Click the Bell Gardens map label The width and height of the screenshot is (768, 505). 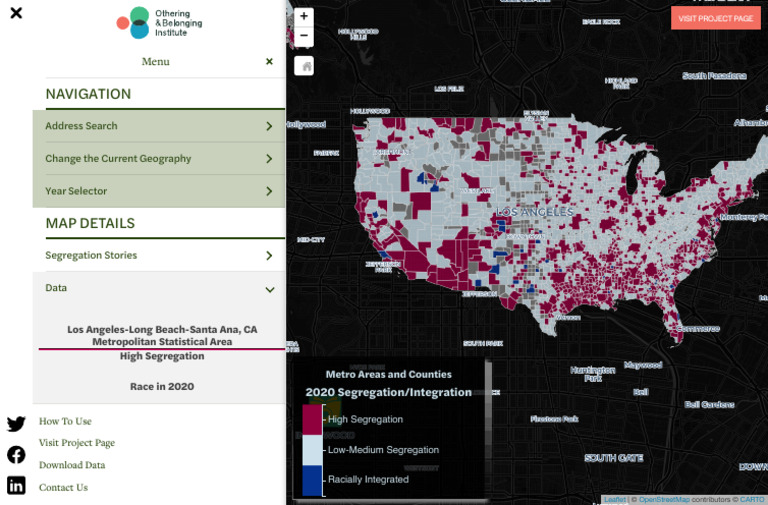tap(709, 405)
